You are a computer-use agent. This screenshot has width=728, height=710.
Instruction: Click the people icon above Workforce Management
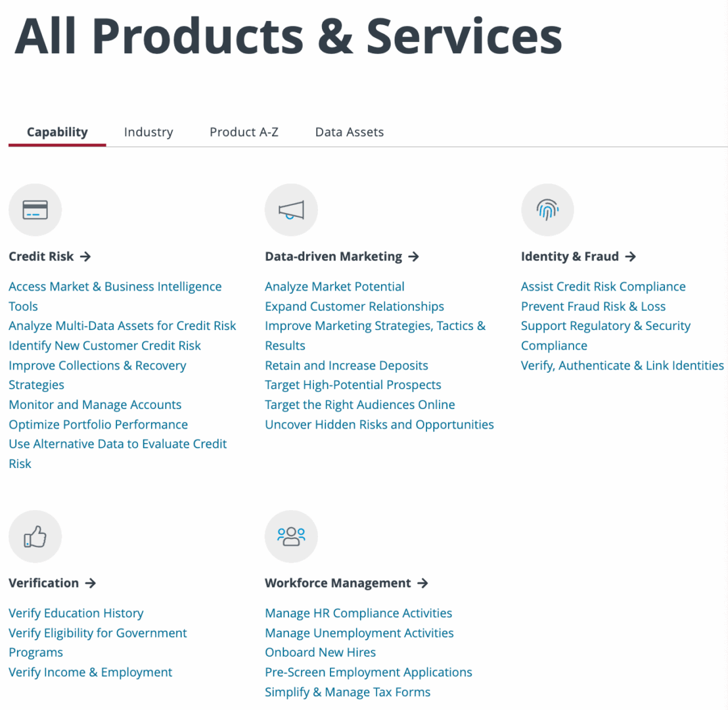coord(291,536)
